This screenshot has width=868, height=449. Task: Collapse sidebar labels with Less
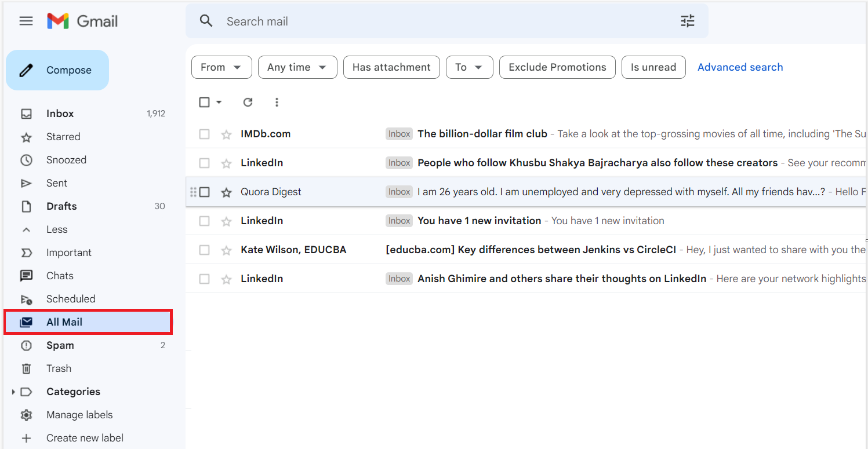point(57,229)
